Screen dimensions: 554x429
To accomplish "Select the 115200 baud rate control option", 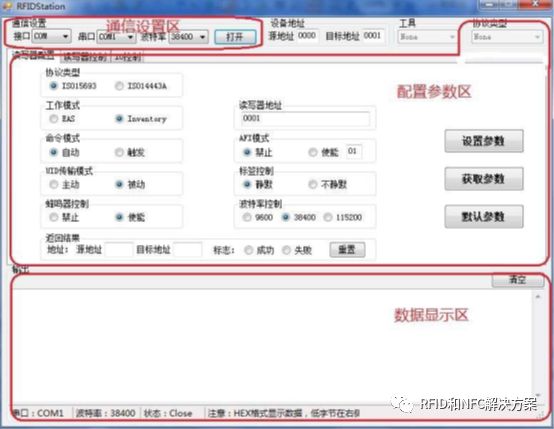I will pos(328,217).
